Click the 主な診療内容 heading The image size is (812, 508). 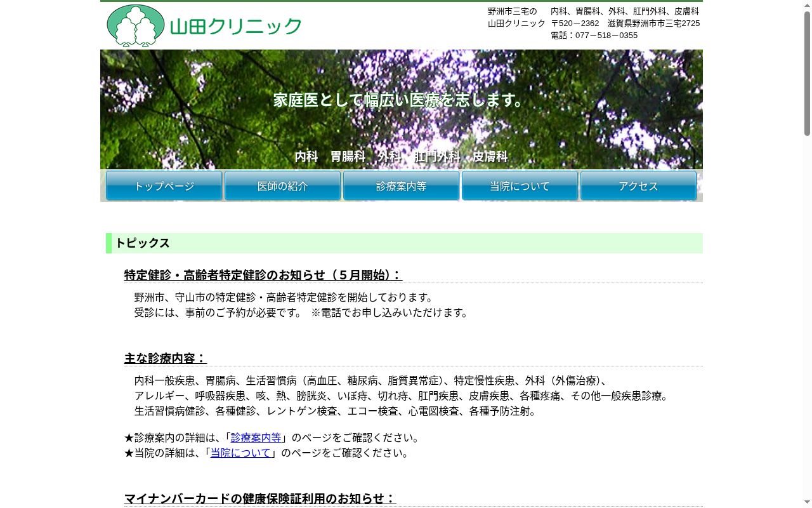166,358
